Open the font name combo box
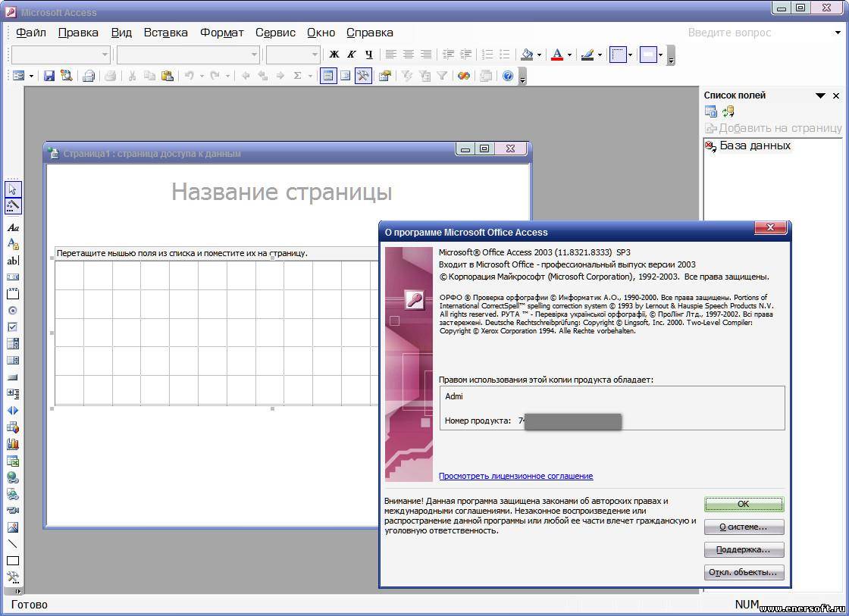The width and height of the screenshot is (849, 616). (x=189, y=55)
